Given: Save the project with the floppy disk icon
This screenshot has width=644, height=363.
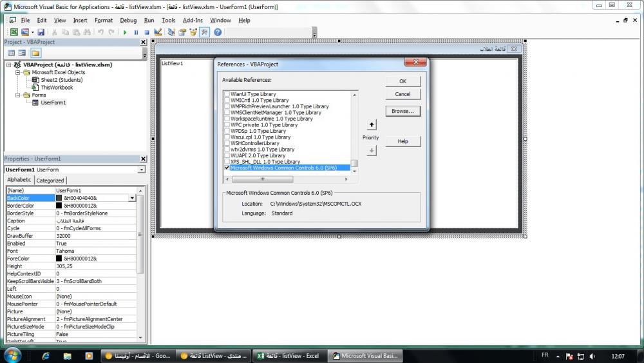Looking at the screenshot, I should [x=41, y=32].
